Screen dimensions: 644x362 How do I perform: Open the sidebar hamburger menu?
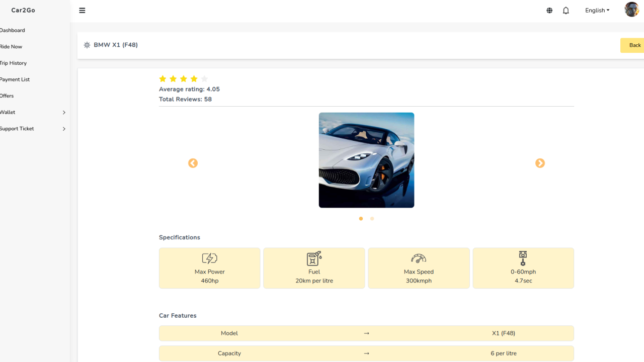(82, 10)
